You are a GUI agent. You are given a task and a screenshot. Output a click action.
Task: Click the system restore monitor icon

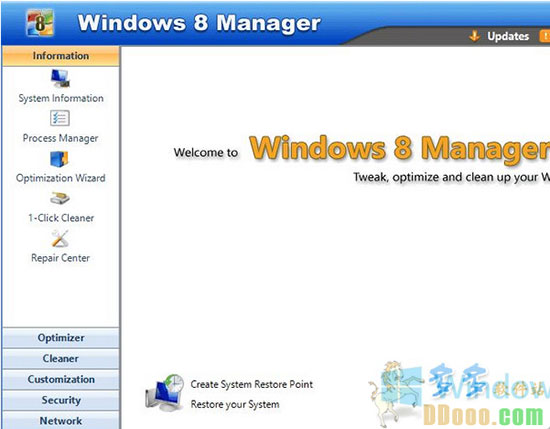[165, 392]
